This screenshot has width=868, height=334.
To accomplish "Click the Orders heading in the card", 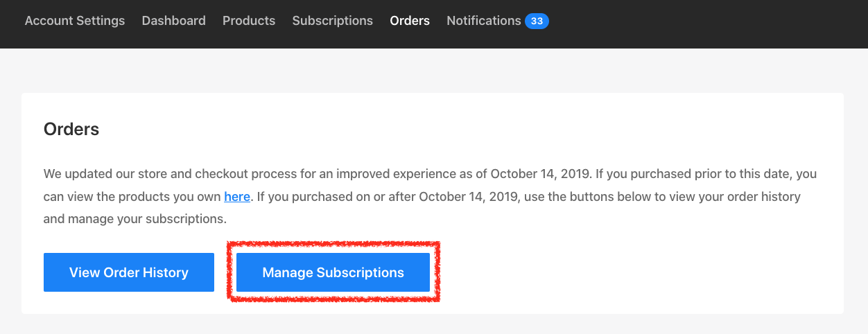I will click(71, 129).
